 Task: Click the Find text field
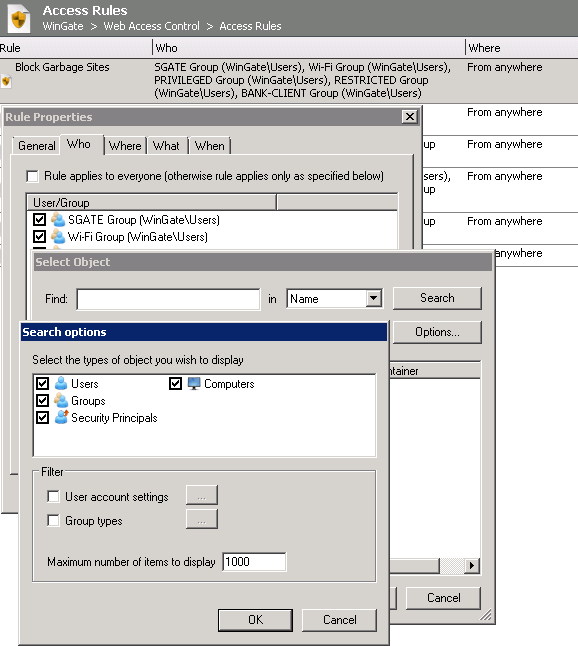(168, 299)
